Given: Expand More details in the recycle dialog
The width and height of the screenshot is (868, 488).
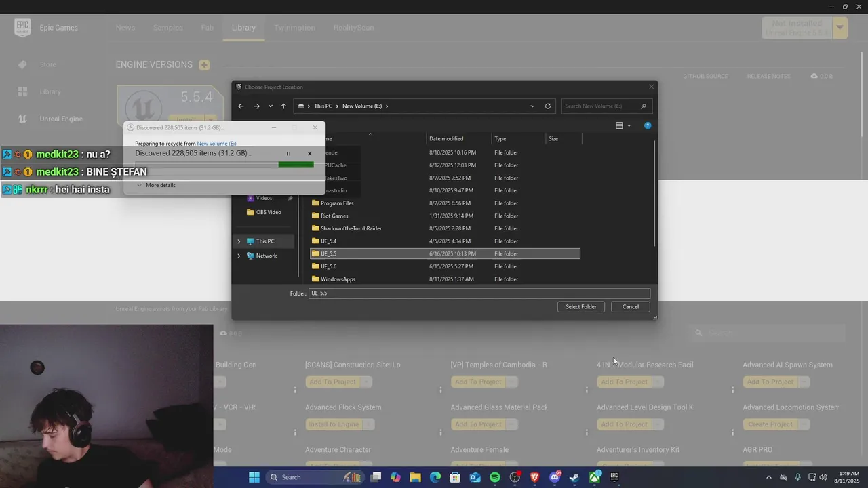Looking at the screenshot, I should pyautogui.click(x=156, y=185).
